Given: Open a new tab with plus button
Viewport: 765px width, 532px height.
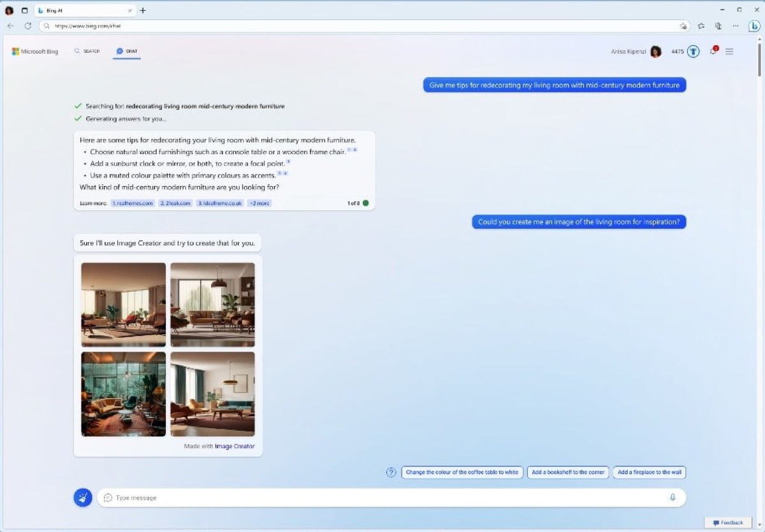Looking at the screenshot, I should point(143,10).
